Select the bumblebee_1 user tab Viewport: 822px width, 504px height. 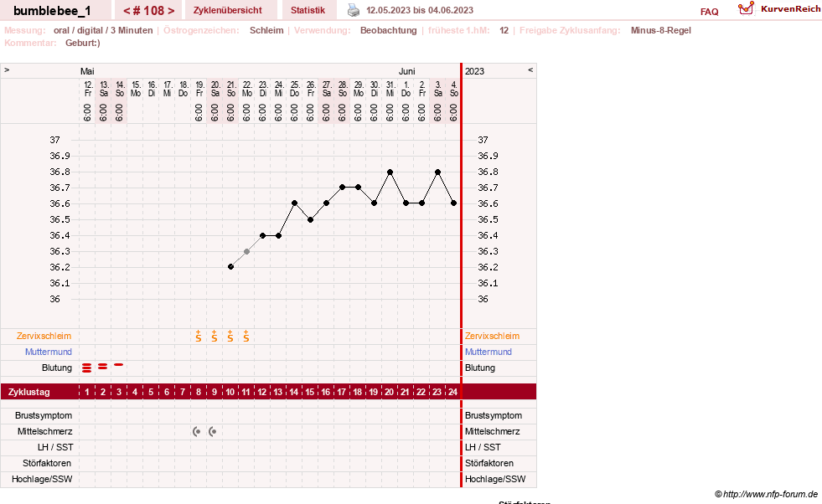[52, 11]
